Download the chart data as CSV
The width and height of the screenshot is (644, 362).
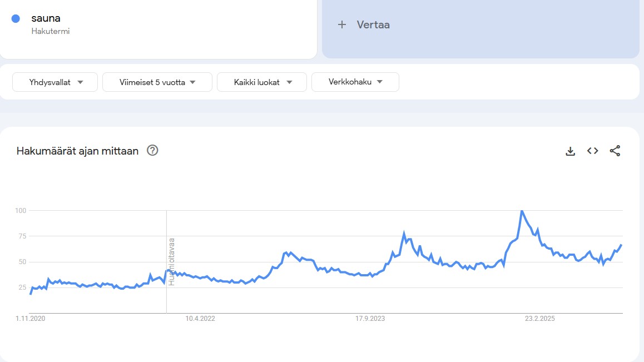[570, 151]
